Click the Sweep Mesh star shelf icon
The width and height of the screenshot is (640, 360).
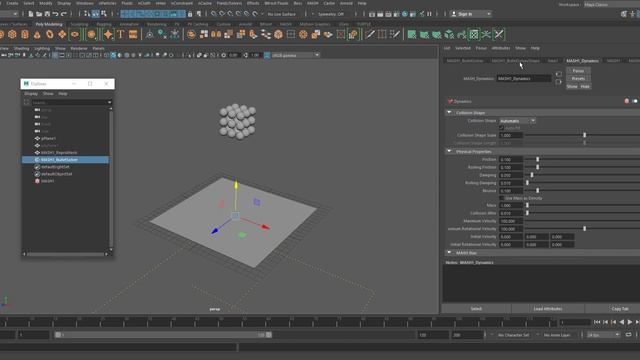108,34
